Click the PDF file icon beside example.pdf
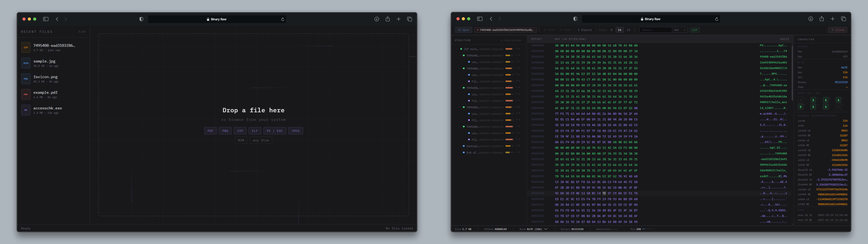 tap(26, 94)
